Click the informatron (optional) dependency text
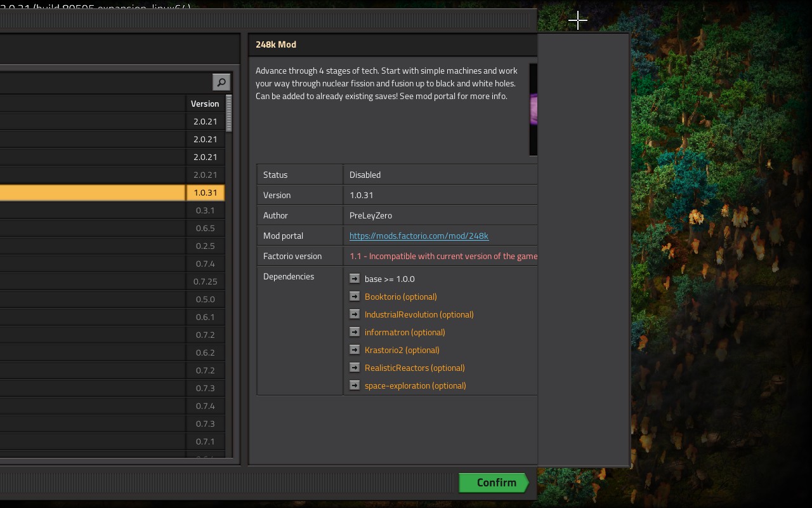Viewport: 812px width, 508px height. pos(405,332)
